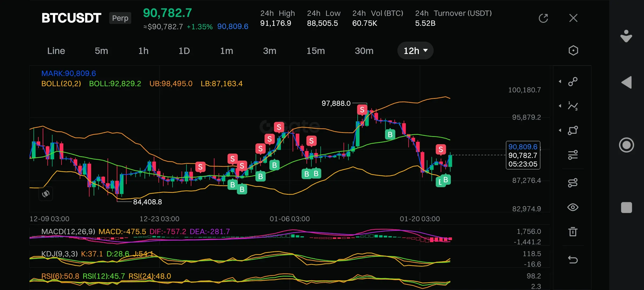Click the Perp contract label
The image size is (644, 290).
coord(120,18)
